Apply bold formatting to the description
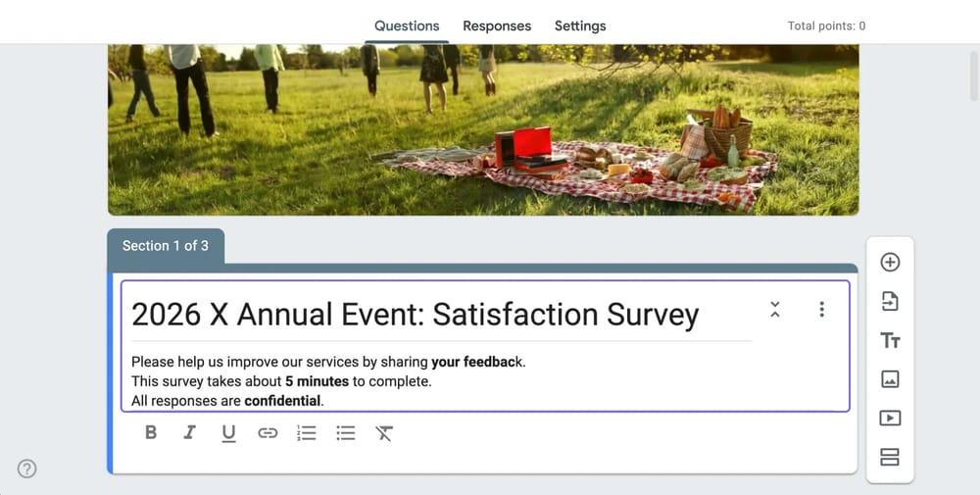Viewport: 980px width, 495px height. click(151, 432)
